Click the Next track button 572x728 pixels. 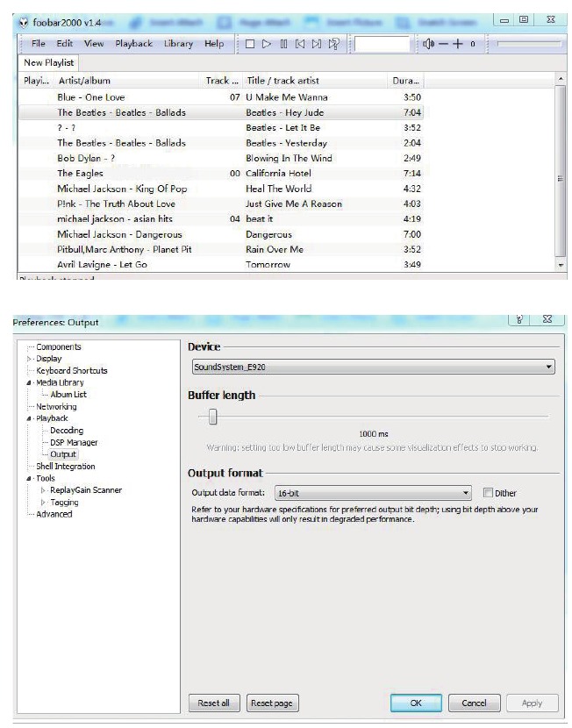point(317,44)
